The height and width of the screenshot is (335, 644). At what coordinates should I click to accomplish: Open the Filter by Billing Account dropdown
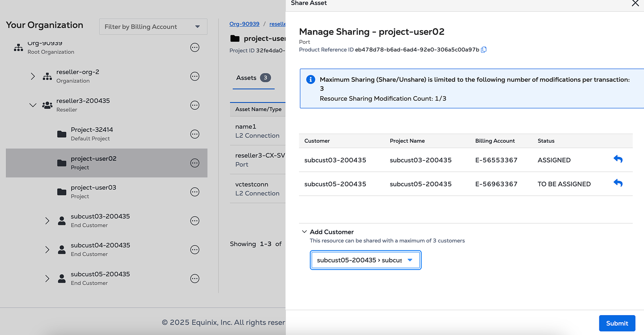click(153, 27)
